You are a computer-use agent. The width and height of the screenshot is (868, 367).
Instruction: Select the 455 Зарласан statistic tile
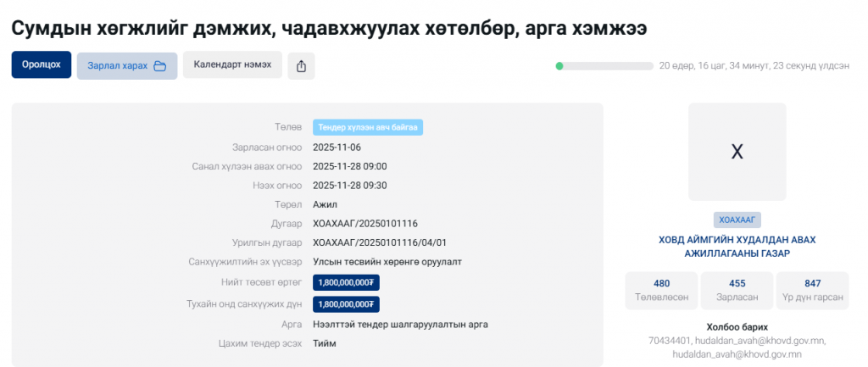pos(737,290)
